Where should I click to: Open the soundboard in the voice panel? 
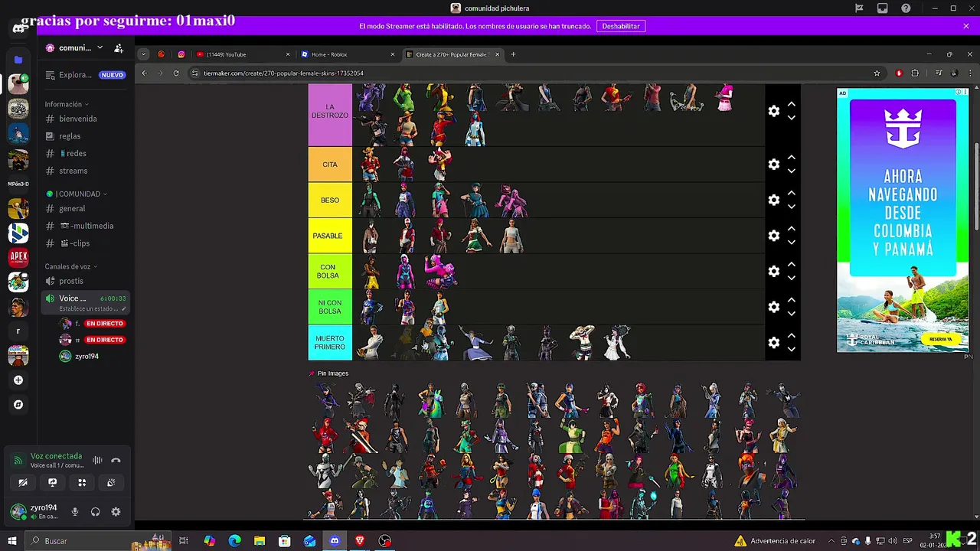(111, 482)
